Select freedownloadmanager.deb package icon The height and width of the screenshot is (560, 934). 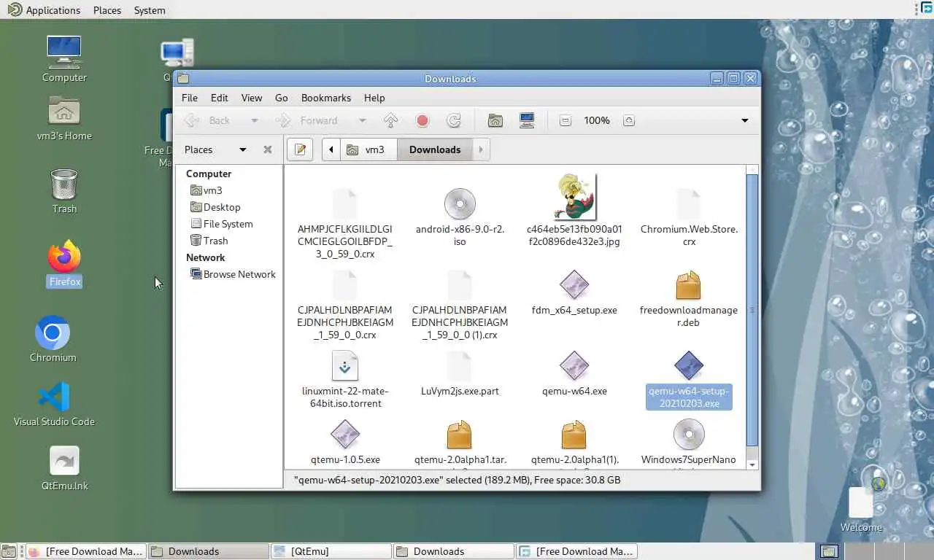tap(689, 285)
